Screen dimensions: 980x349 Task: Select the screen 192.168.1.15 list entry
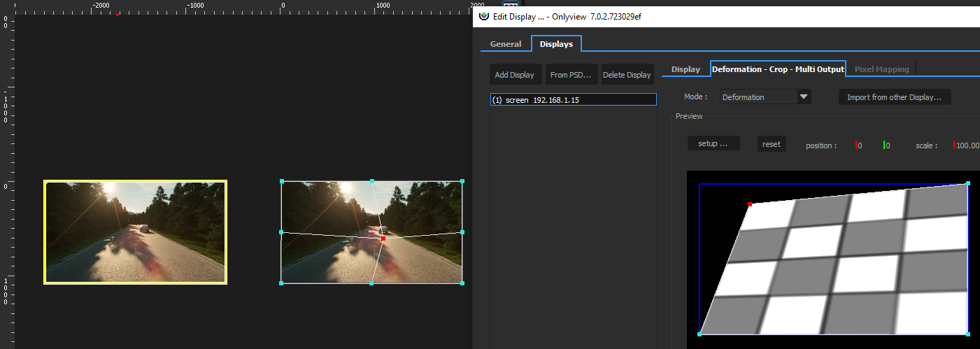573,100
